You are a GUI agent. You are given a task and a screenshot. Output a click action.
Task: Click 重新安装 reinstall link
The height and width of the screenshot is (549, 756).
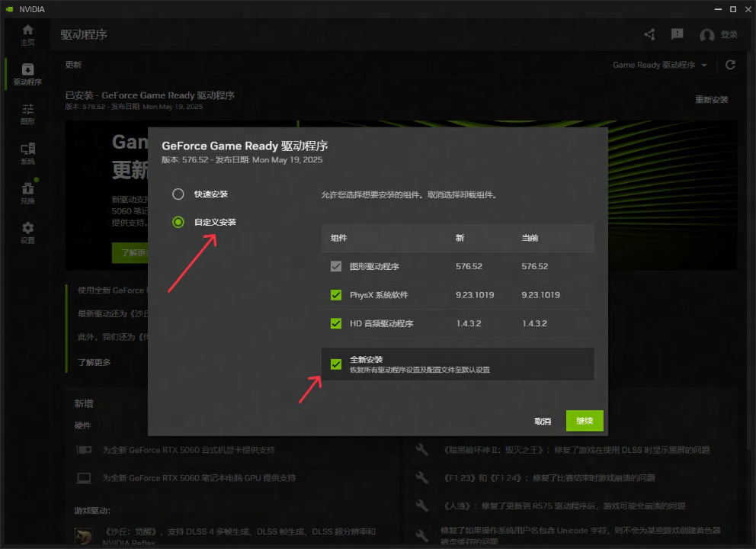(x=711, y=99)
